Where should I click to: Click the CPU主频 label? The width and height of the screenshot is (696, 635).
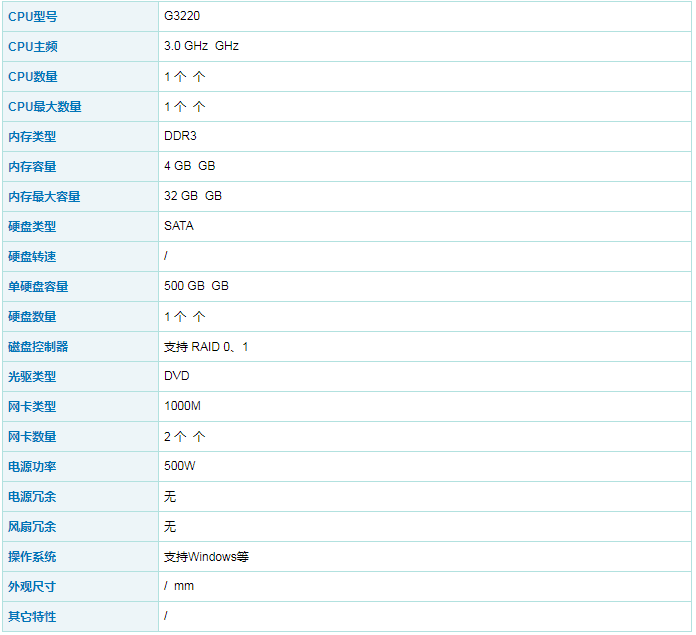coord(33,47)
